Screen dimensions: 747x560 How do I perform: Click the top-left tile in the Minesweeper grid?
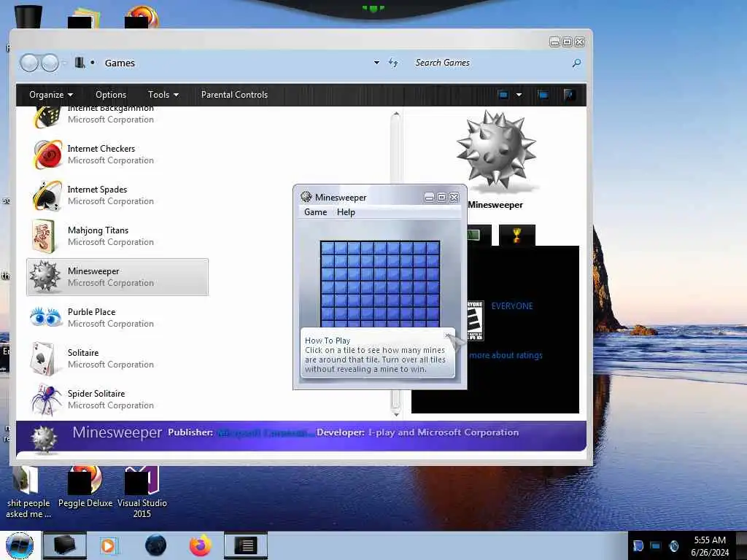tap(328, 248)
